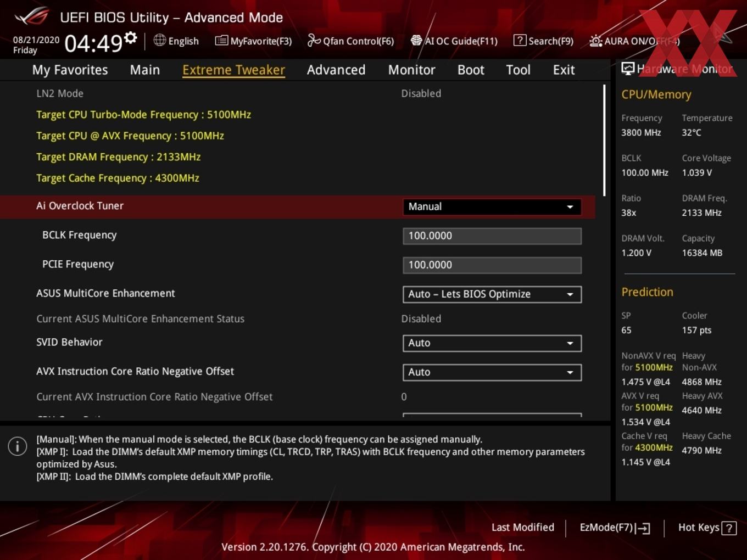Go to the Monitor tab

click(x=412, y=70)
